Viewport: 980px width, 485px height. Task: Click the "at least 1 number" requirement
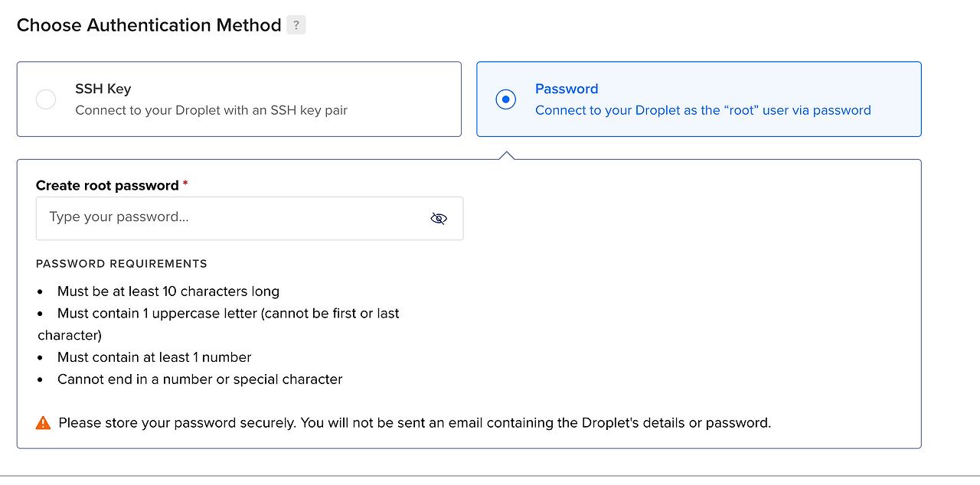(x=155, y=357)
